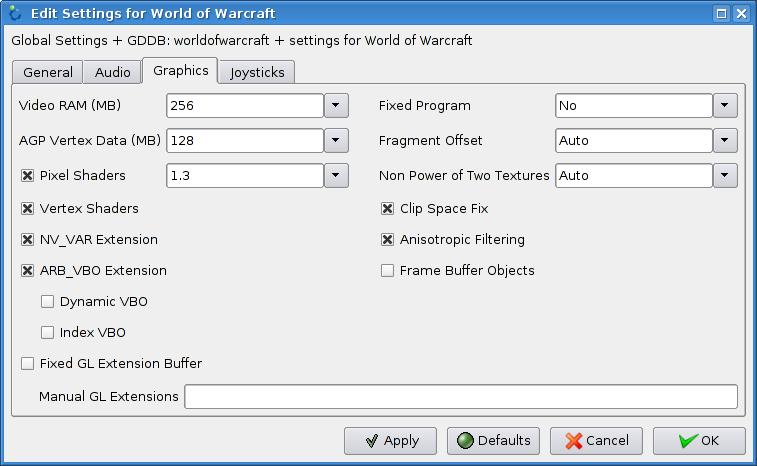Expand the Pixel Shaders version dropdown
Image resolution: width=757 pixels, height=466 pixels.
click(x=336, y=175)
